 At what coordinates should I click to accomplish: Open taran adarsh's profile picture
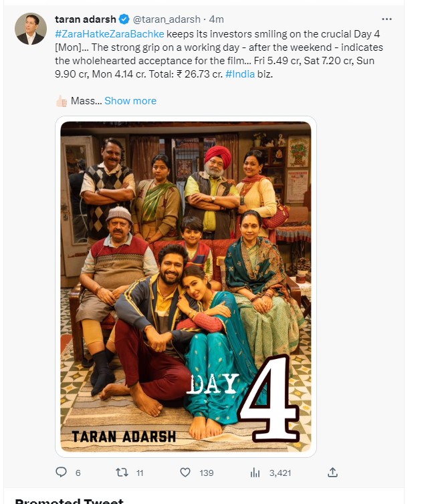[31, 29]
